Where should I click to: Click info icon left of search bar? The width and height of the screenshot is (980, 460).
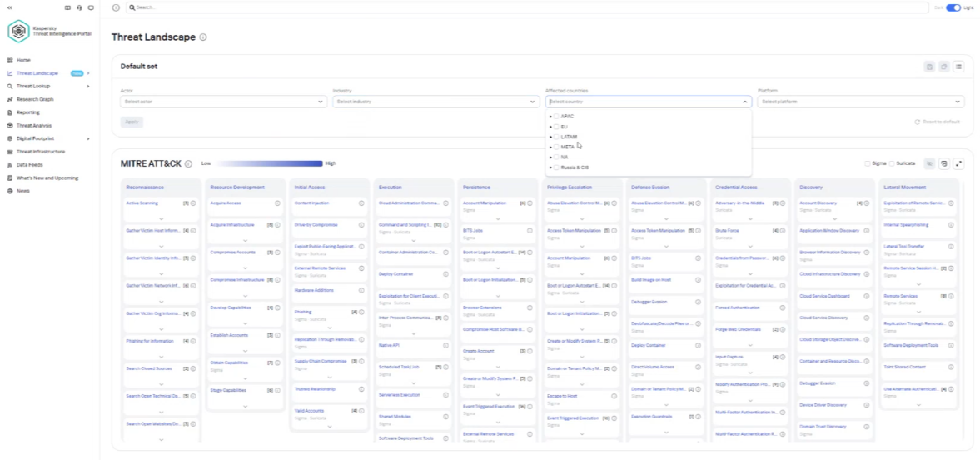[x=116, y=7]
